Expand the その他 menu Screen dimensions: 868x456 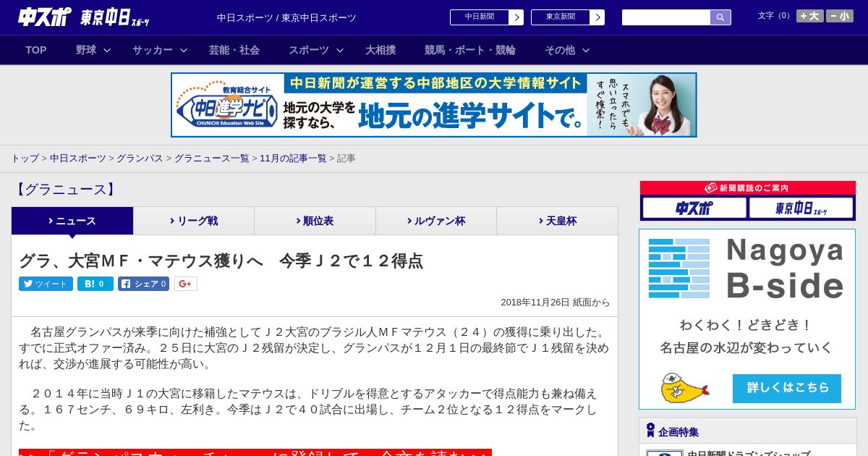tap(567, 50)
